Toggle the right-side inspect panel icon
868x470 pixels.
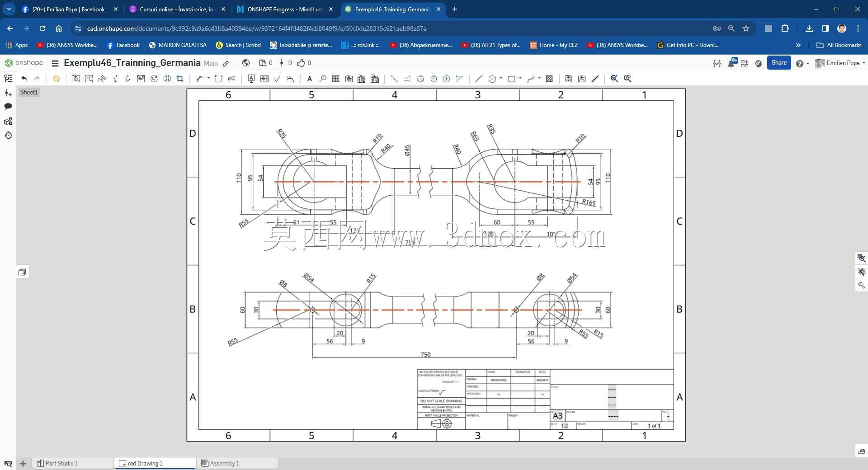coord(862,258)
